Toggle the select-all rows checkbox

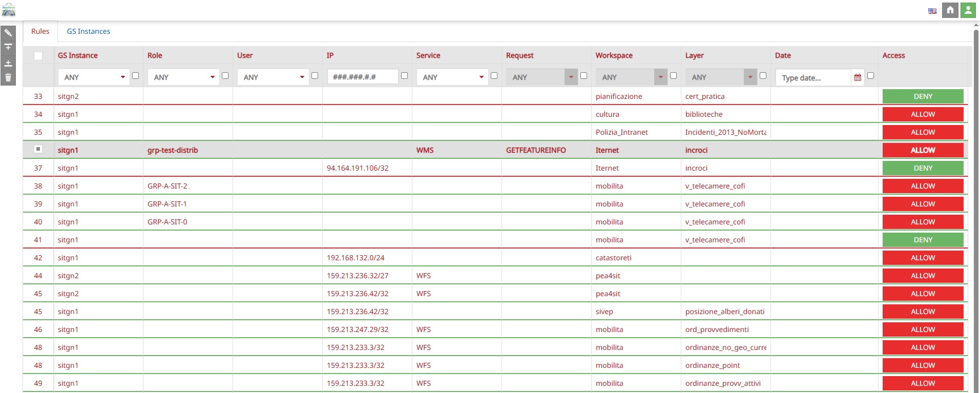(x=38, y=56)
